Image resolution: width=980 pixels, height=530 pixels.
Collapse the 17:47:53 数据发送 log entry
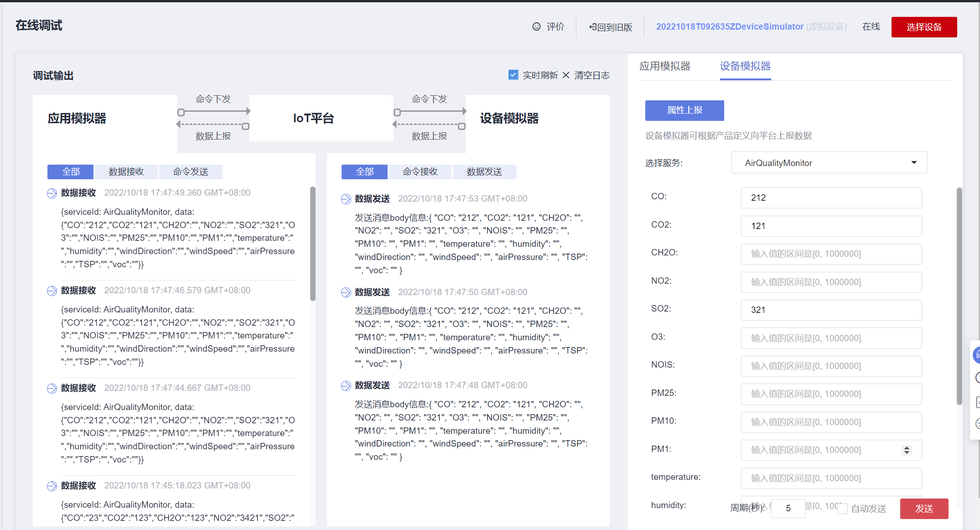tap(346, 199)
